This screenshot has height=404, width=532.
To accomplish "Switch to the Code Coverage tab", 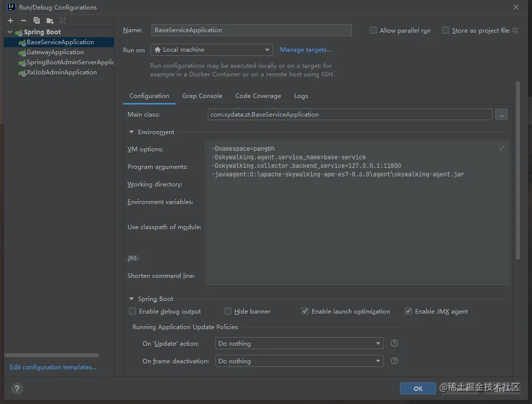I will point(258,96).
